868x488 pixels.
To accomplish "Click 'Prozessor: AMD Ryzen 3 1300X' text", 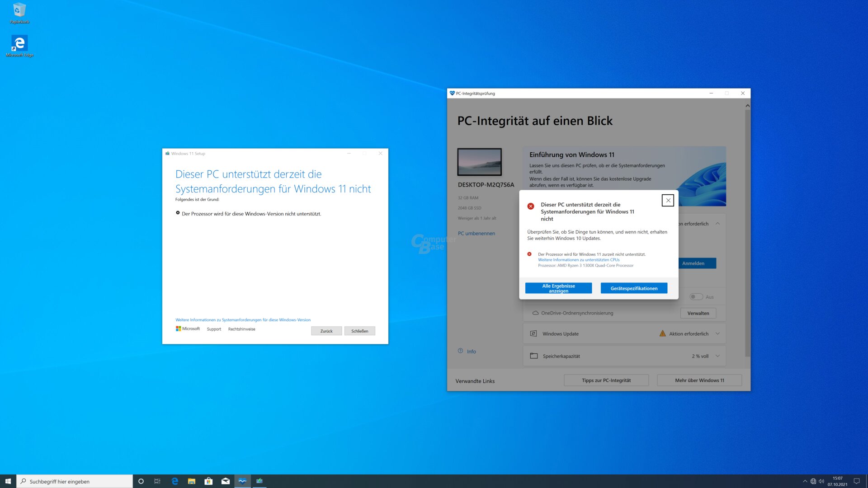I will pyautogui.click(x=585, y=266).
